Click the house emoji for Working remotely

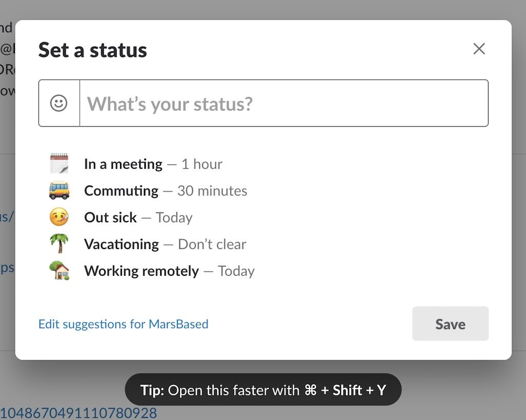point(58,271)
